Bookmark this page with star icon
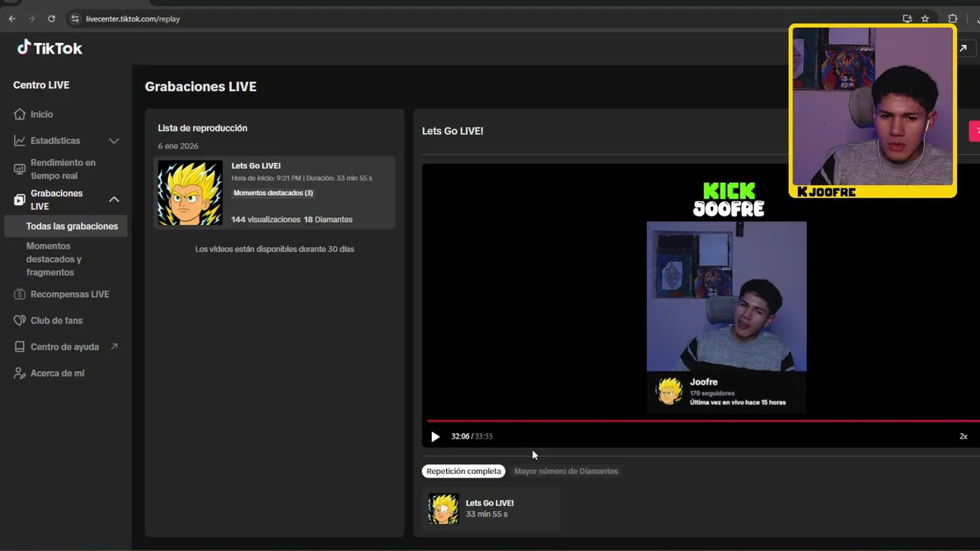Screen dimensions: 980x551 [x=925, y=18]
